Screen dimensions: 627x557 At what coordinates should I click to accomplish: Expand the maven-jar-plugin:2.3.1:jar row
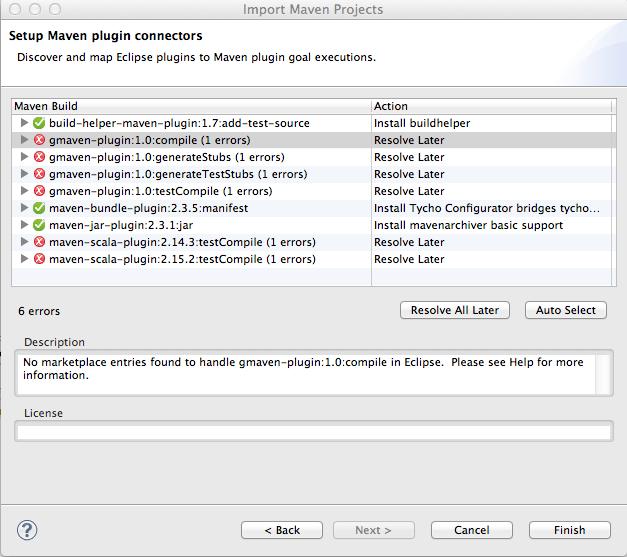pyautogui.click(x=24, y=224)
